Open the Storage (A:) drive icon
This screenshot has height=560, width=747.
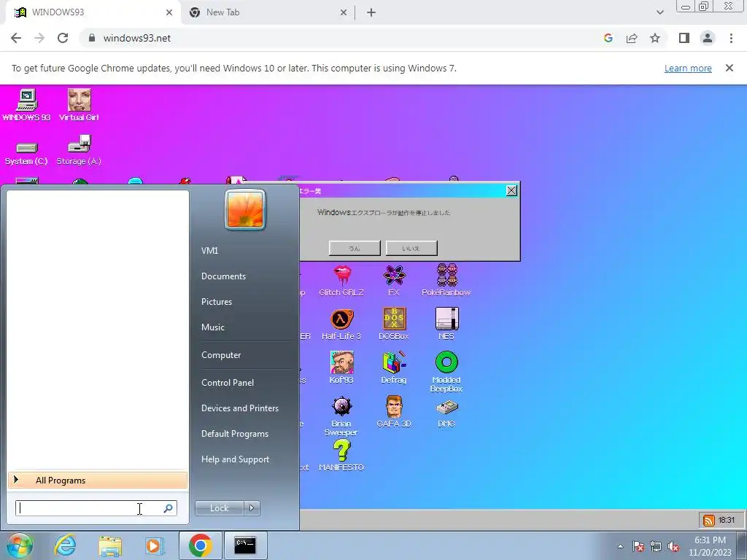(x=79, y=150)
